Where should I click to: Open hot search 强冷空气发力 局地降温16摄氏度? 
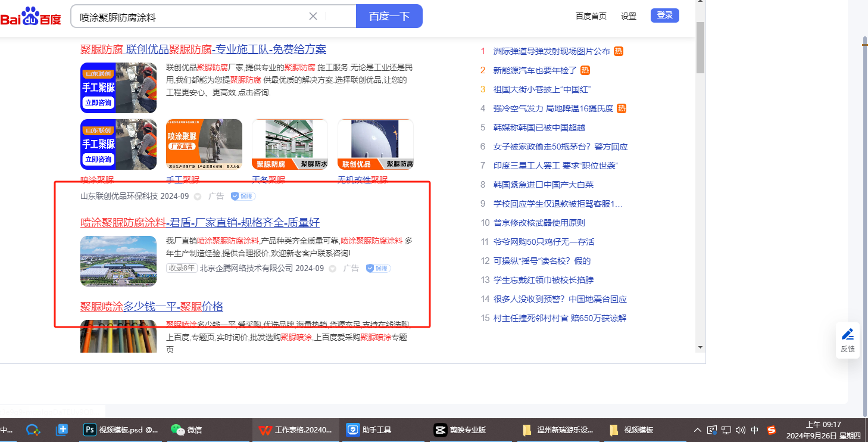(553, 108)
